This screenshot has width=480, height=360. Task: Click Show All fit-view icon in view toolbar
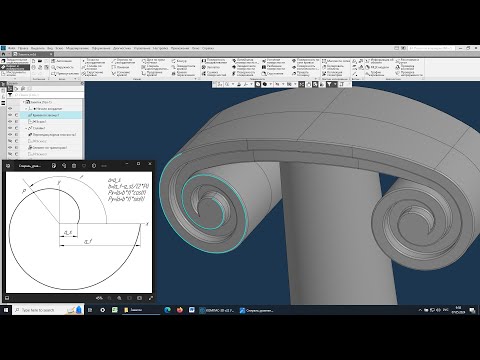click(301, 85)
